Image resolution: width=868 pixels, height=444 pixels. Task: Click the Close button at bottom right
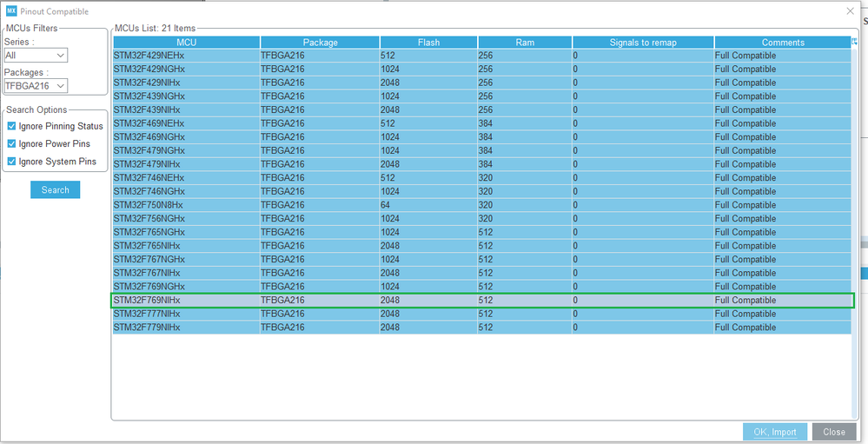coord(833,432)
